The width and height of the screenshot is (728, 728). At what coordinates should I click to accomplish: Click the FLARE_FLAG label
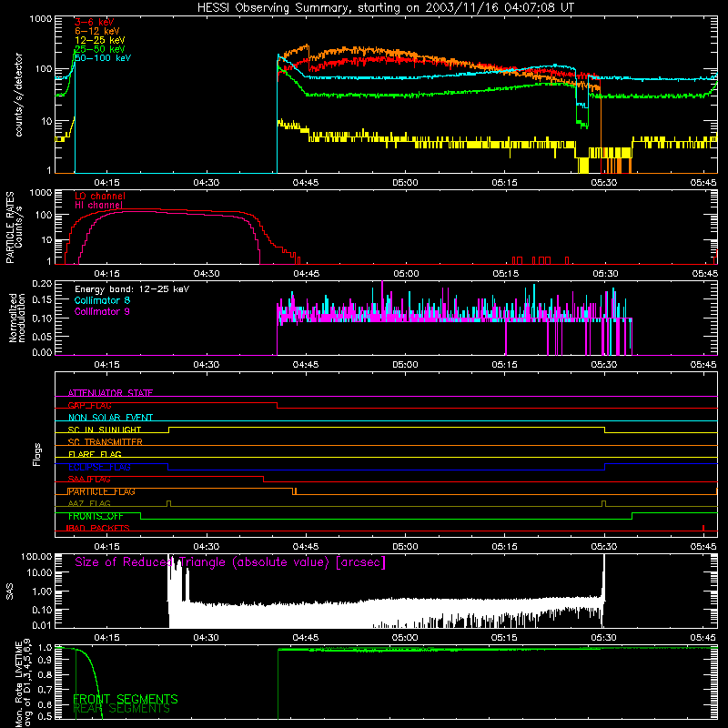95,454
